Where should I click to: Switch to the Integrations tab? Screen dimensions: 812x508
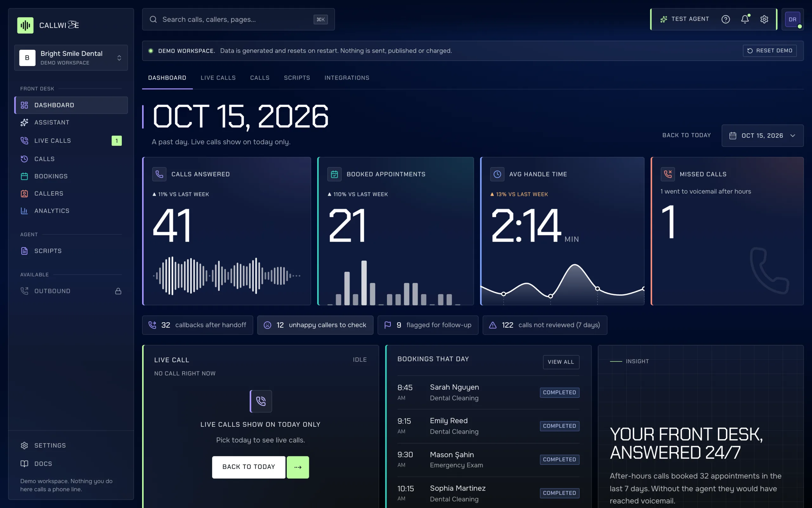pos(347,77)
